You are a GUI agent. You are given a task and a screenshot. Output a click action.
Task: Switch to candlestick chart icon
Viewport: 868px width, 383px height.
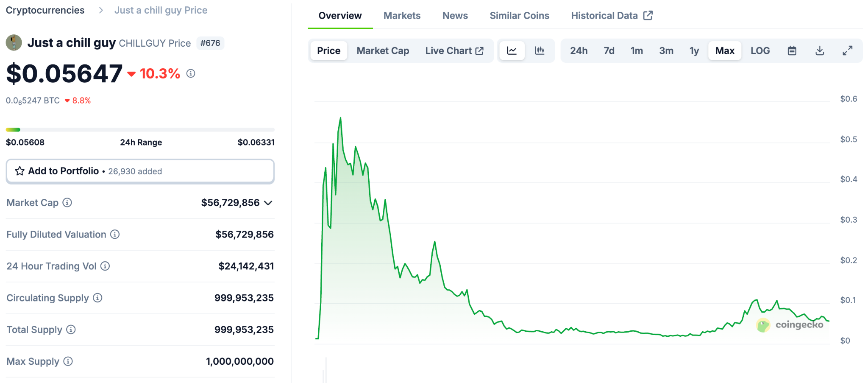[x=540, y=51]
